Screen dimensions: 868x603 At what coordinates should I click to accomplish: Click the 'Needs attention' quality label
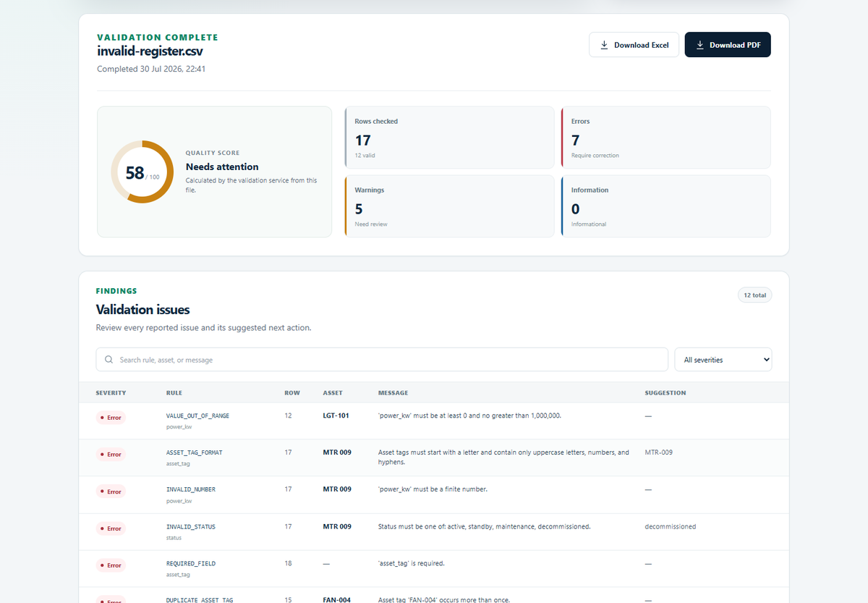coord(222,166)
